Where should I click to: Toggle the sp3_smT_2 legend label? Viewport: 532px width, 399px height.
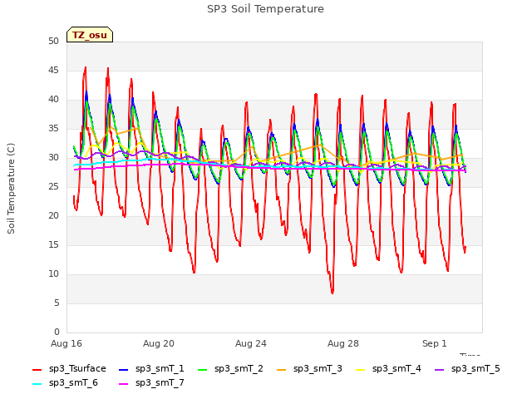239,369
